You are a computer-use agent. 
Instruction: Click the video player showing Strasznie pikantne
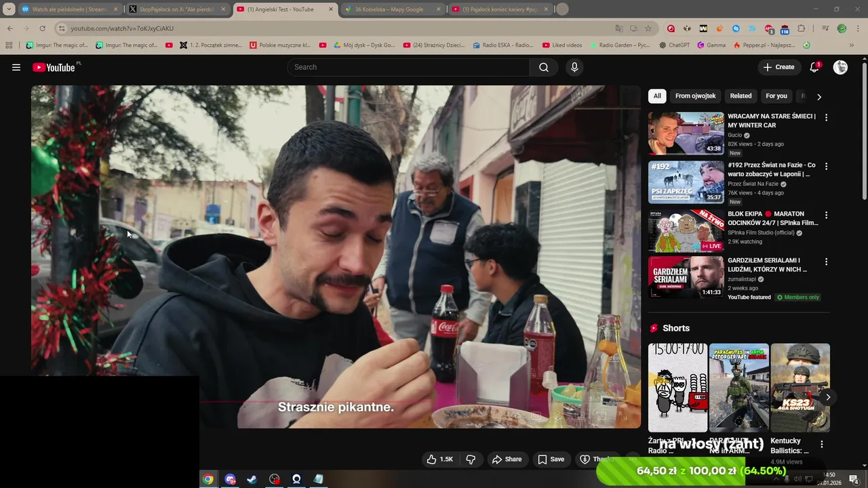point(336,256)
